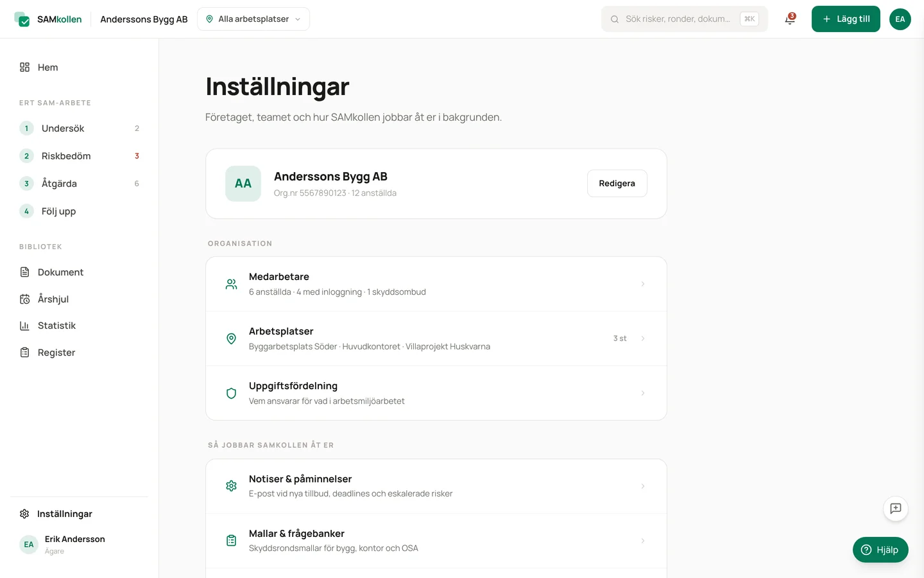Click the step 2 circle for Riskbedöm
924x578 pixels.
[x=26, y=156]
